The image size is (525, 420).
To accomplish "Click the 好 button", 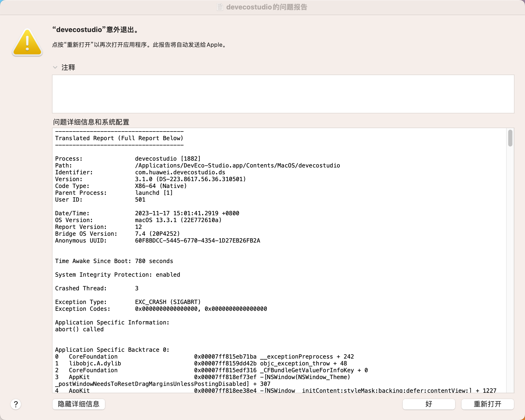I will [x=429, y=404].
